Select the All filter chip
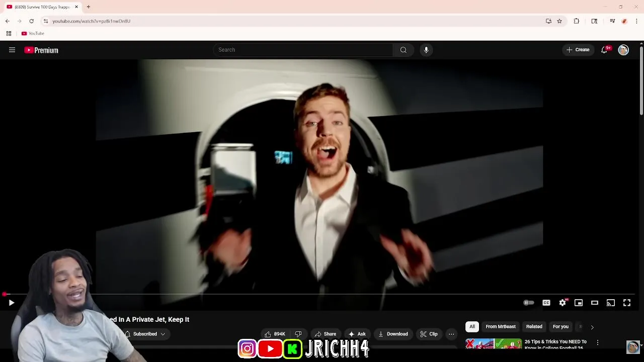The height and width of the screenshot is (362, 644). 472,327
